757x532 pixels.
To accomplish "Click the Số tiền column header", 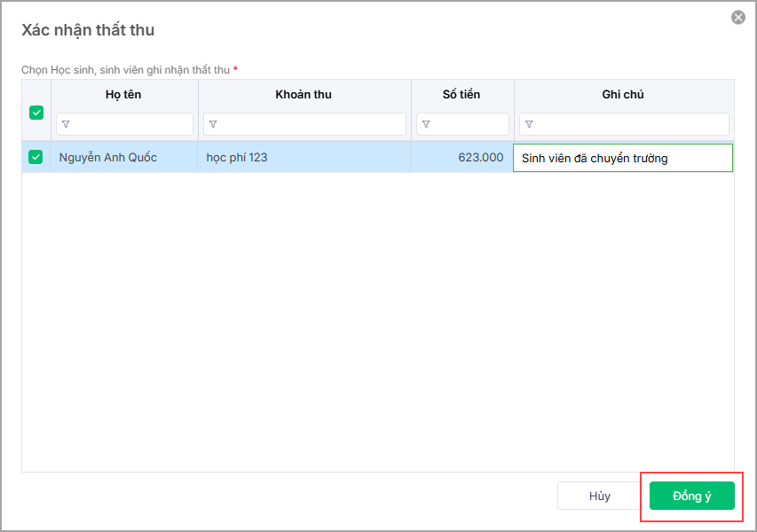I will 461,95.
